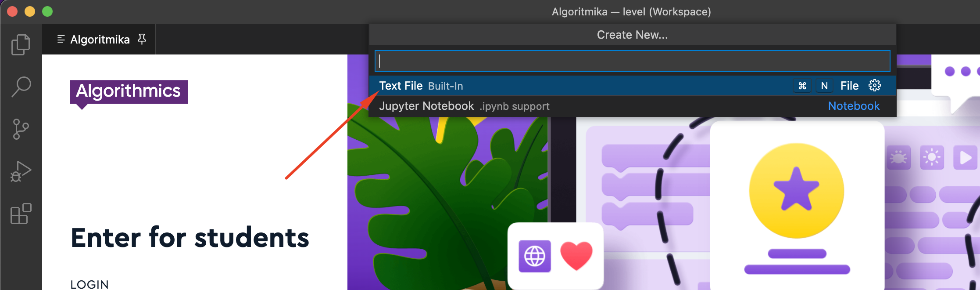Click the yellow star badge
The image size is (980, 290).
point(796,191)
